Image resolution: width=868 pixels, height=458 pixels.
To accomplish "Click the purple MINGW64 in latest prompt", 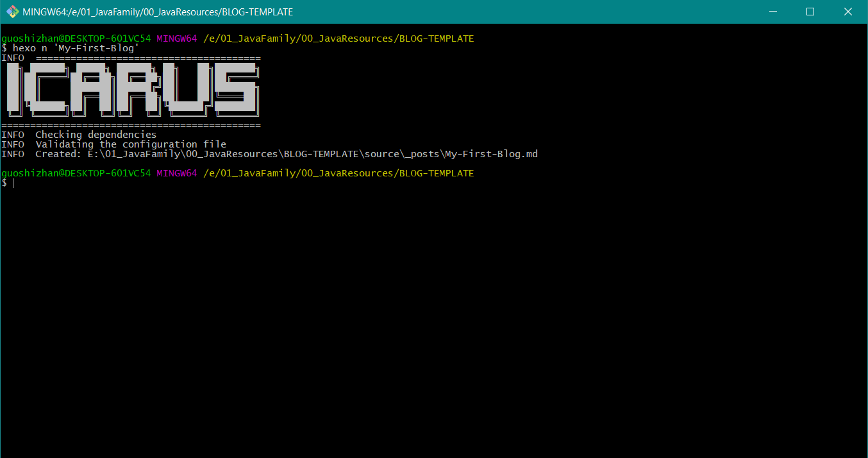I will click(176, 173).
